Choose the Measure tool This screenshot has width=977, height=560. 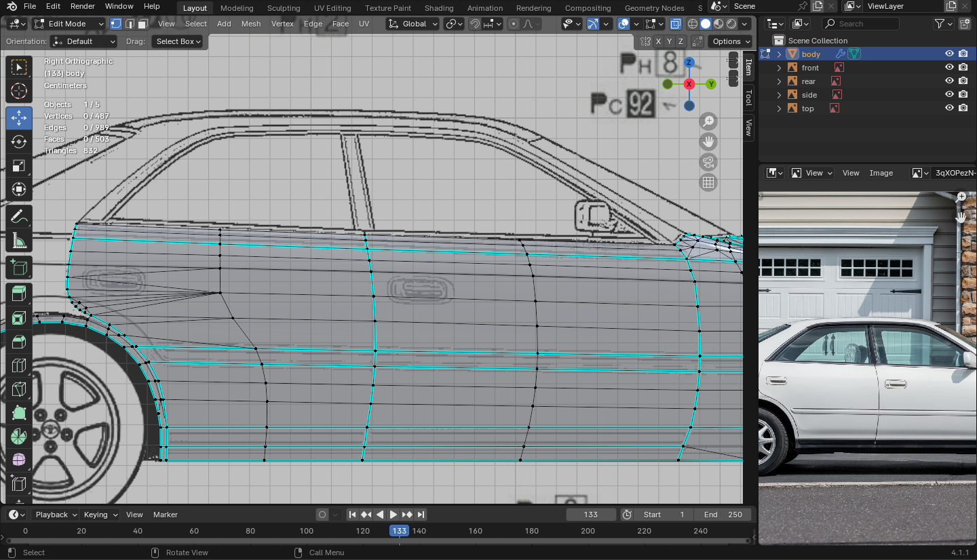pos(19,241)
